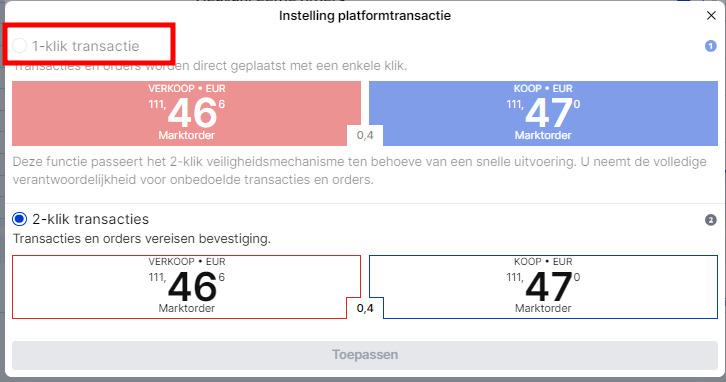
Task: Select the 1-klik transactie radio button
Action: coord(19,46)
